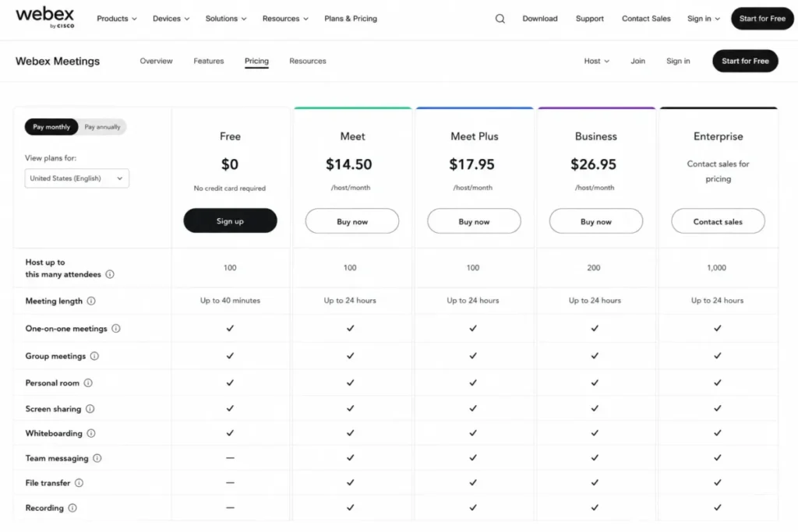This screenshot has width=798, height=532.
Task: Open the Resources tab under Webex Meetings
Action: point(307,61)
